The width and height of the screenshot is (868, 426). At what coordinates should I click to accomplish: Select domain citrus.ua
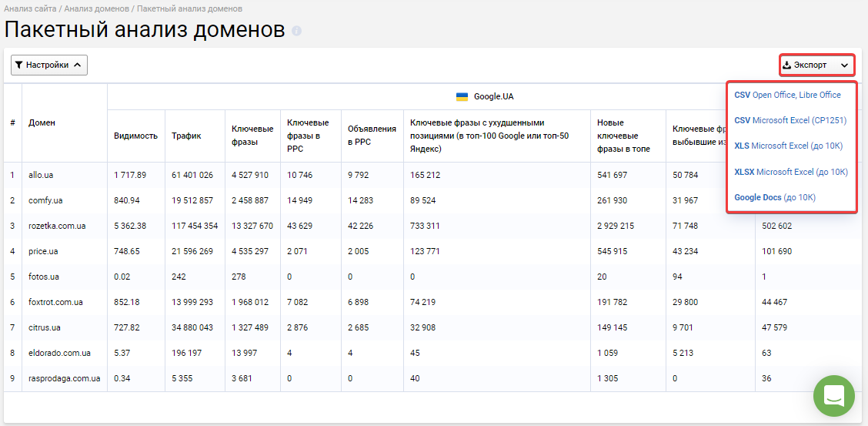tap(45, 328)
